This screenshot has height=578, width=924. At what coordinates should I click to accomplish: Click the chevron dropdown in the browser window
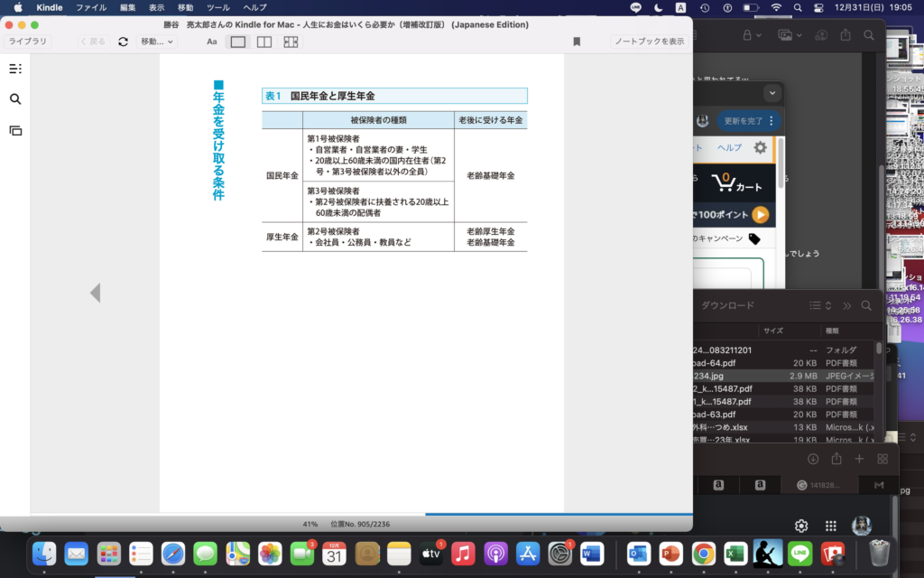(772, 93)
